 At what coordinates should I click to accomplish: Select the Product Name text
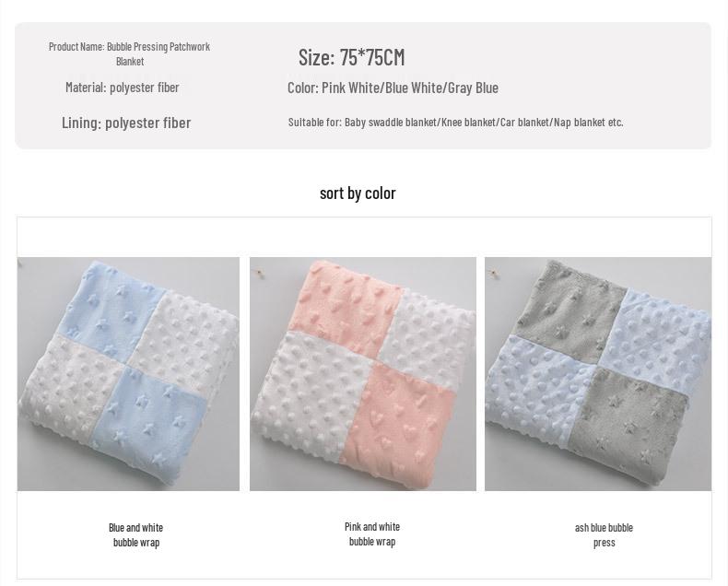click(x=130, y=53)
